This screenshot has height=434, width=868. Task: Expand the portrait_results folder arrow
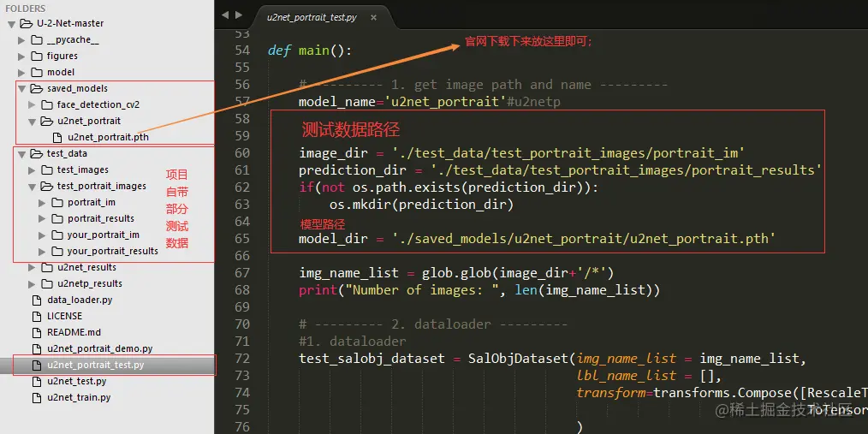click(42, 218)
